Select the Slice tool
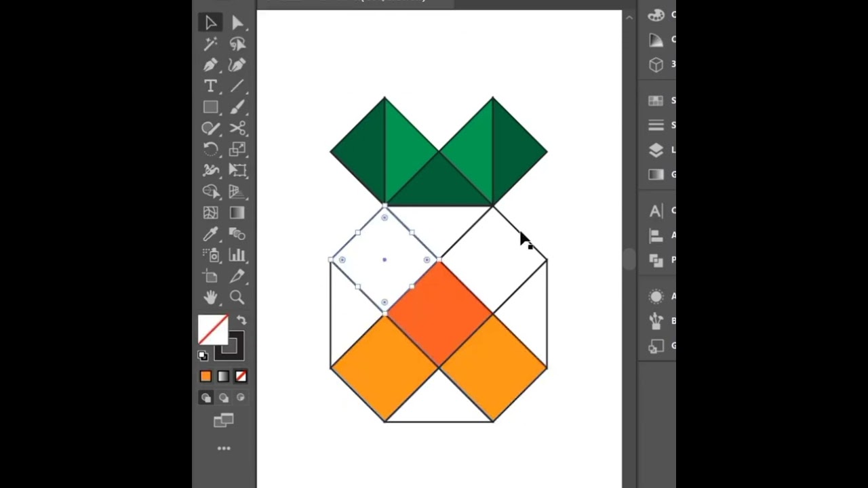Screen dimensions: 868x488 tap(237, 276)
